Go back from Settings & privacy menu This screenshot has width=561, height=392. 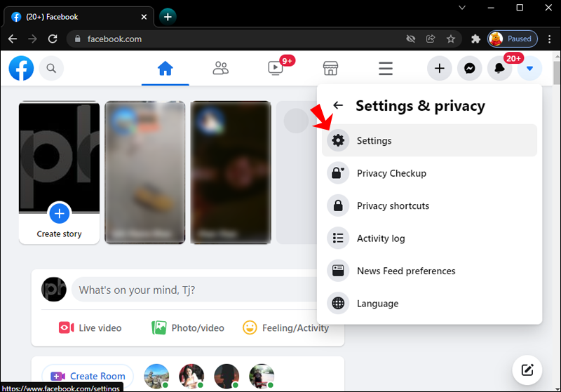(x=338, y=105)
